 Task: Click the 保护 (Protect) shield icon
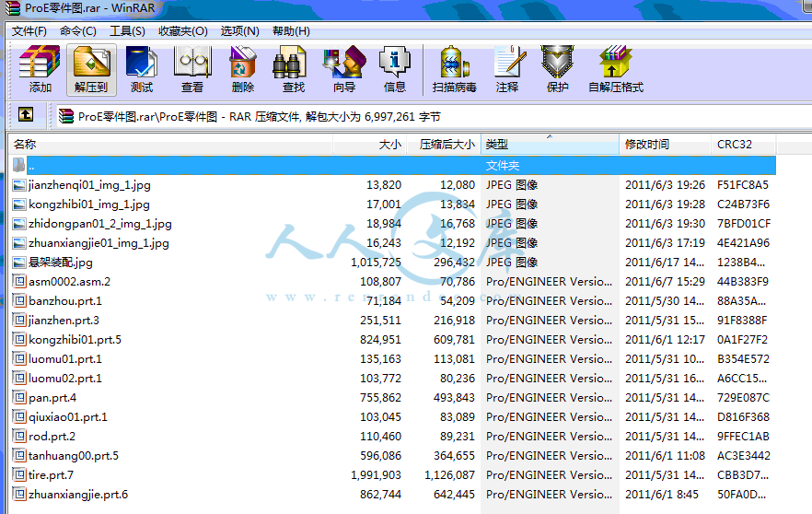pos(558,69)
